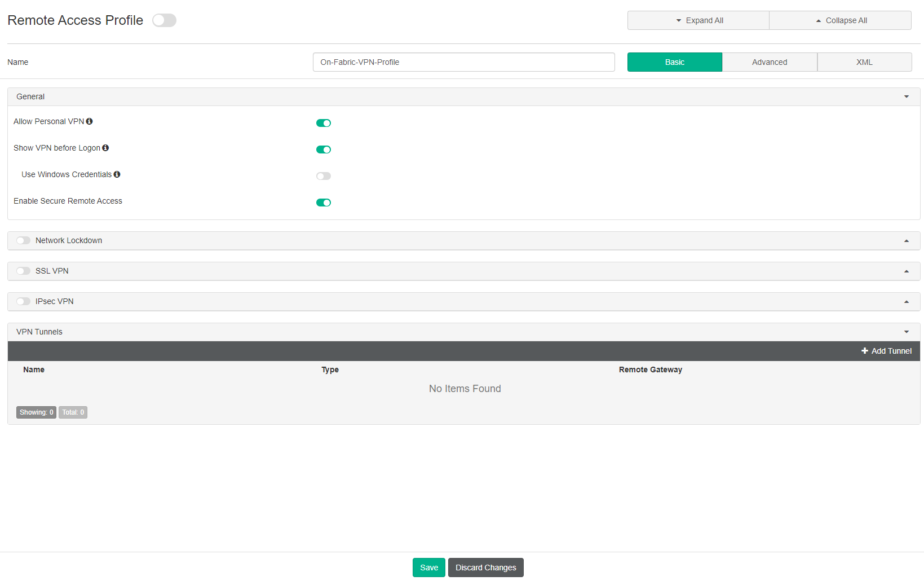924x585 pixels.
Task: Disable Enable Secure Remote Access
Action: click(x=324, y=202)
